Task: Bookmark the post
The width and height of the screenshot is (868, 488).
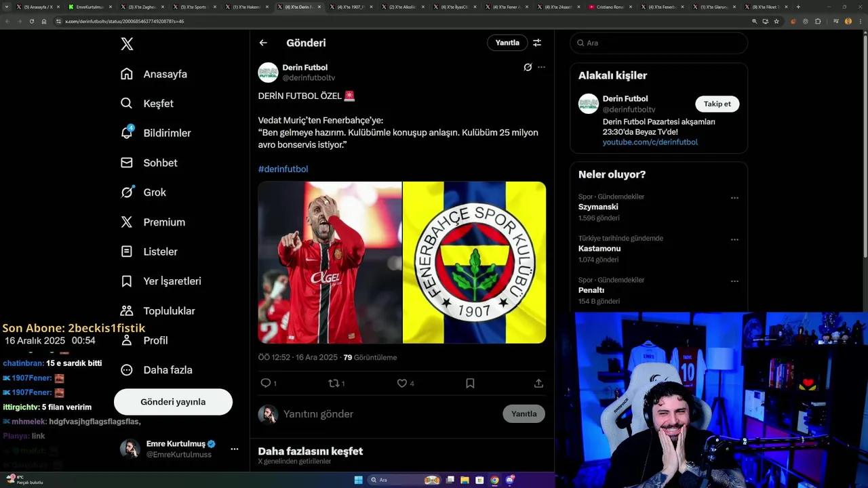Action: (470, 383)
